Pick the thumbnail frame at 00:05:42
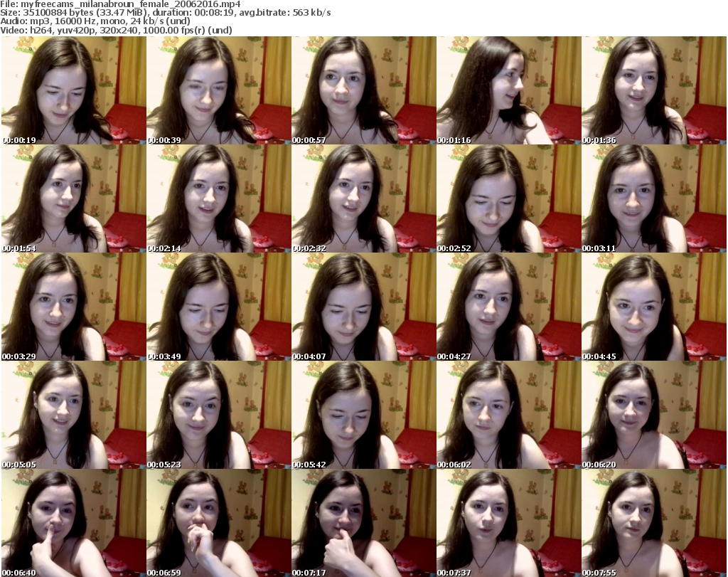The width and height of the screenshot is (728, 577). [x=363, y=415]
